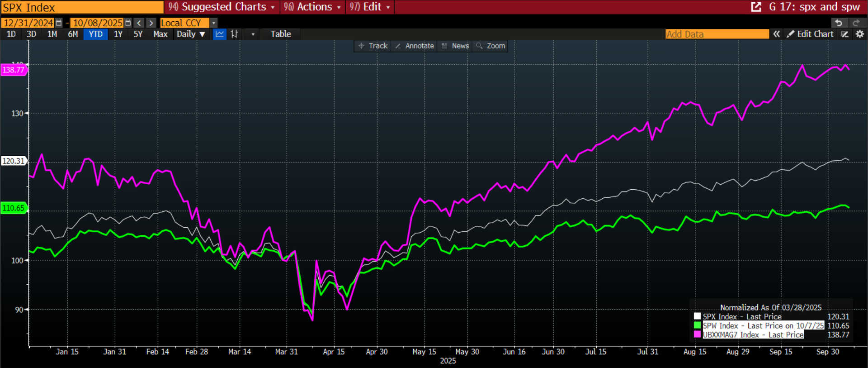Screen dimensions: 868x368
Task: Click the Edit Chart button
Action: (810, 34)
